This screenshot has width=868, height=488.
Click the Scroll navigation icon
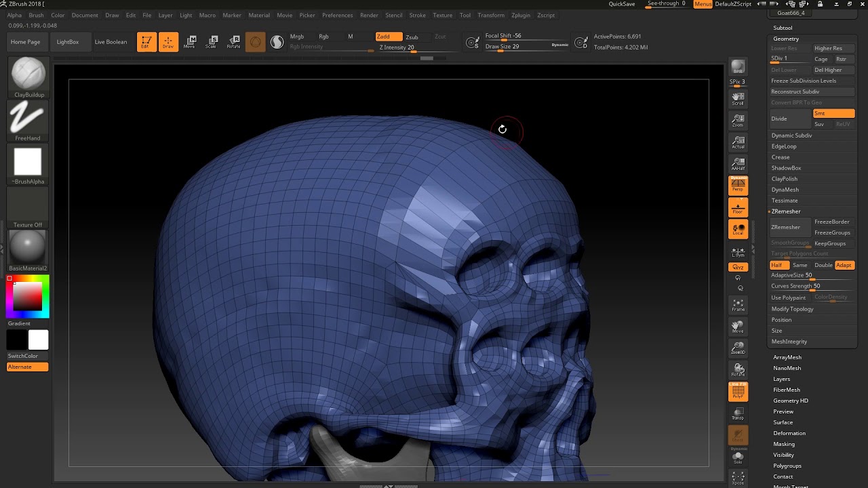(738, 99)
